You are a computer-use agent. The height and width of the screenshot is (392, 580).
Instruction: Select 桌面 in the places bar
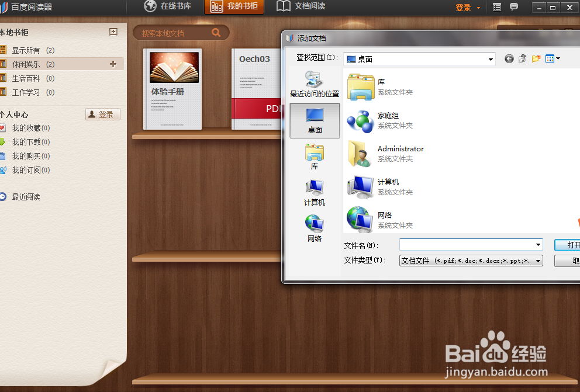315,120
